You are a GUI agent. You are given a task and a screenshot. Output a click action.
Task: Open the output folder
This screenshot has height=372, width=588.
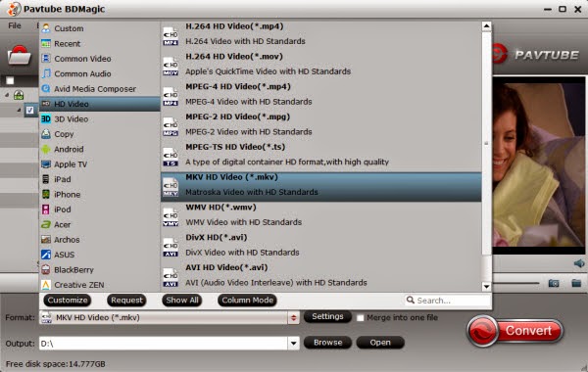pos(380,343)
